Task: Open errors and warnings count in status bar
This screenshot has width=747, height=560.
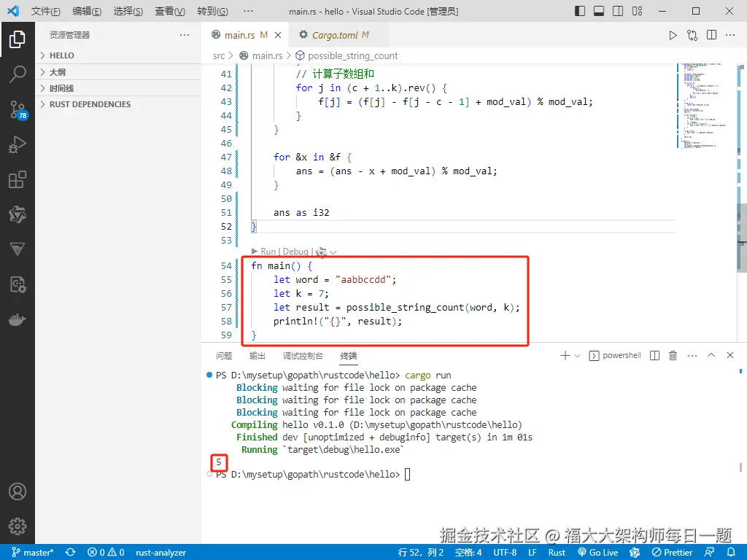Action: point(106,553)
